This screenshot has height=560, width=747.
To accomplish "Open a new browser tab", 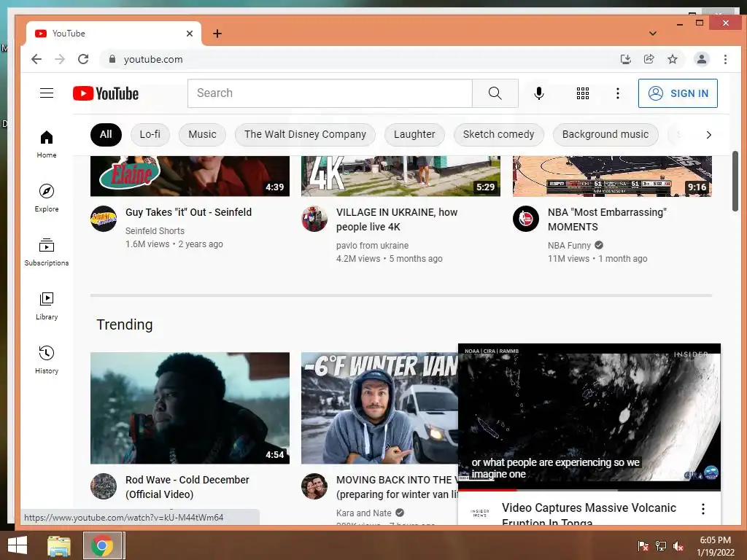I will pyautogui.click(x=217, y=34).
